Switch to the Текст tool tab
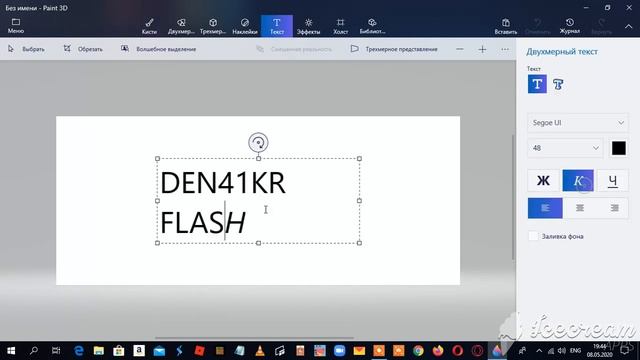 pos(277,26)
